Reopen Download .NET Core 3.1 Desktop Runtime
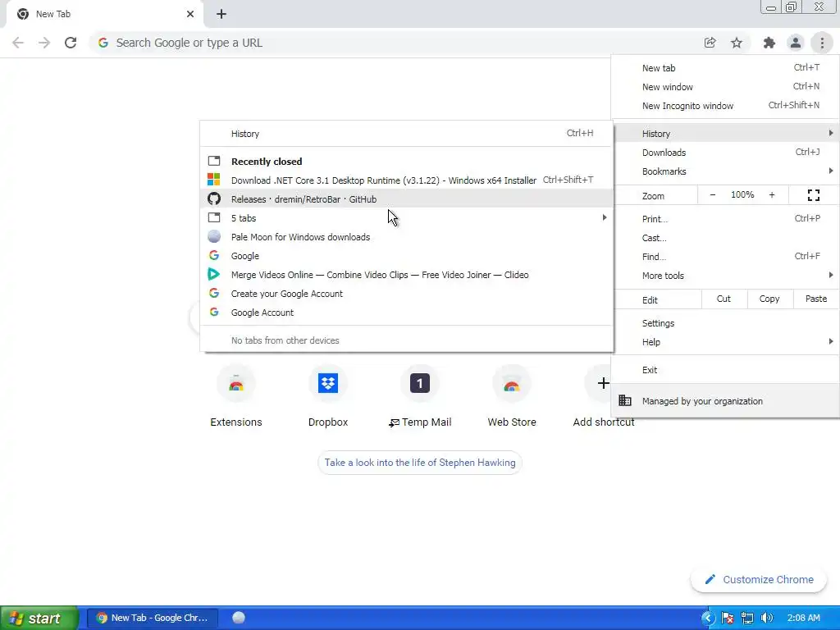The image size is (840, 630). [x=407, y=180]
